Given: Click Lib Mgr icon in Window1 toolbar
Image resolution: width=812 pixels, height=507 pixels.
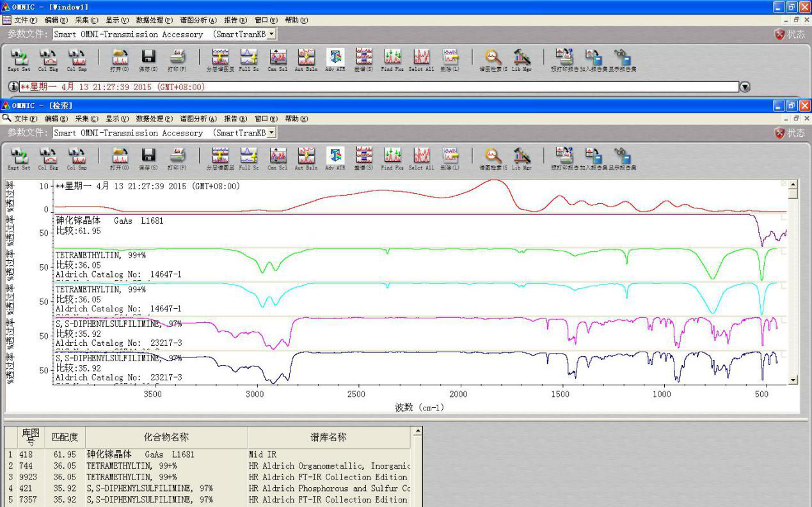Looking at the screenshot, I should pyautogui.click(x=522, y=59).
